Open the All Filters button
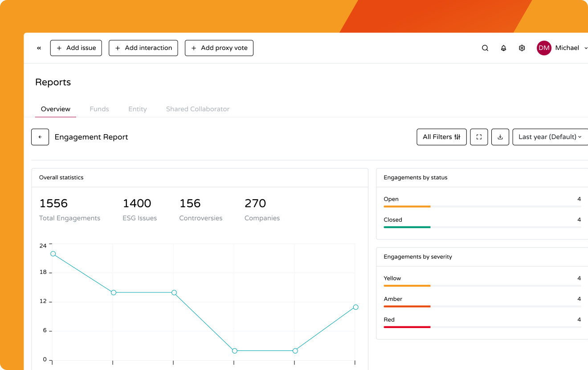The width and height of the screenshot is (588, 370). coord(441,137)
